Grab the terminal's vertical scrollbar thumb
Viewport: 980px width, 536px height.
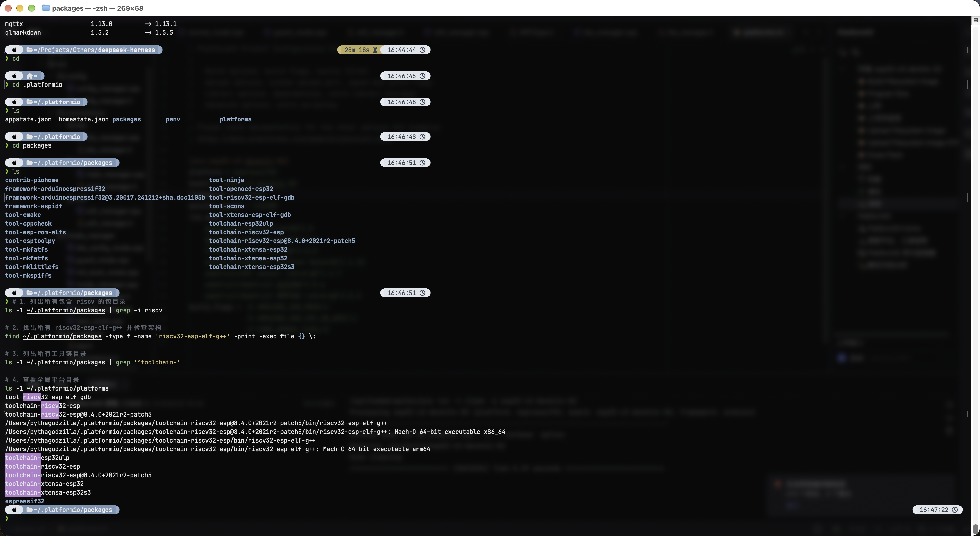coord(975,529)
